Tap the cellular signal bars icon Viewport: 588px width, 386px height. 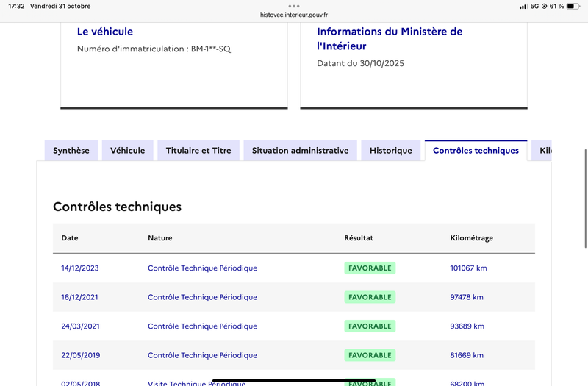click(523, 6)
